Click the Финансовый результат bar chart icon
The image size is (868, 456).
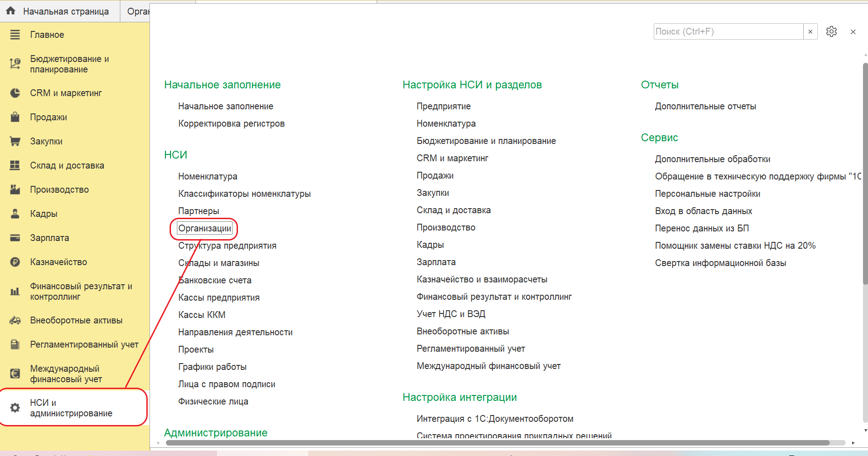coord(15,291)
